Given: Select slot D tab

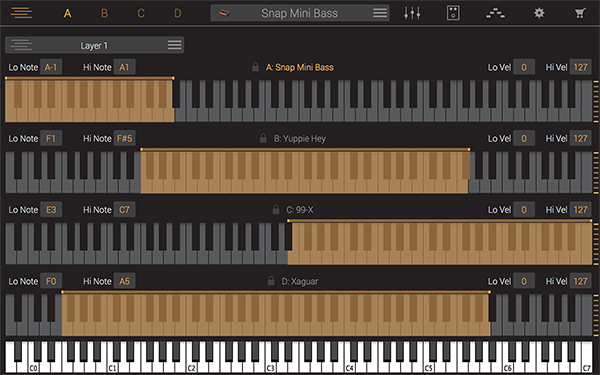Looking at the screenshot, I should (178, 13).
